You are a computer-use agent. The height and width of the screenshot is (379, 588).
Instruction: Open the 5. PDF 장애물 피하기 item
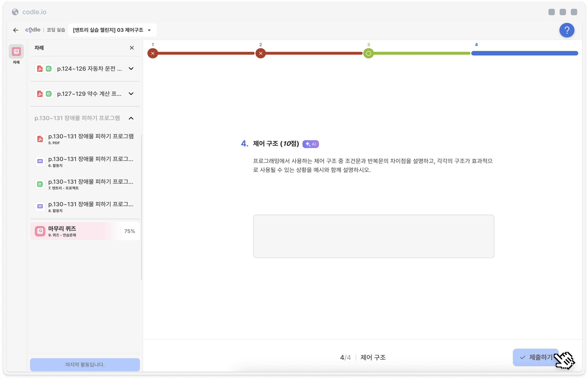pos(85,139)
